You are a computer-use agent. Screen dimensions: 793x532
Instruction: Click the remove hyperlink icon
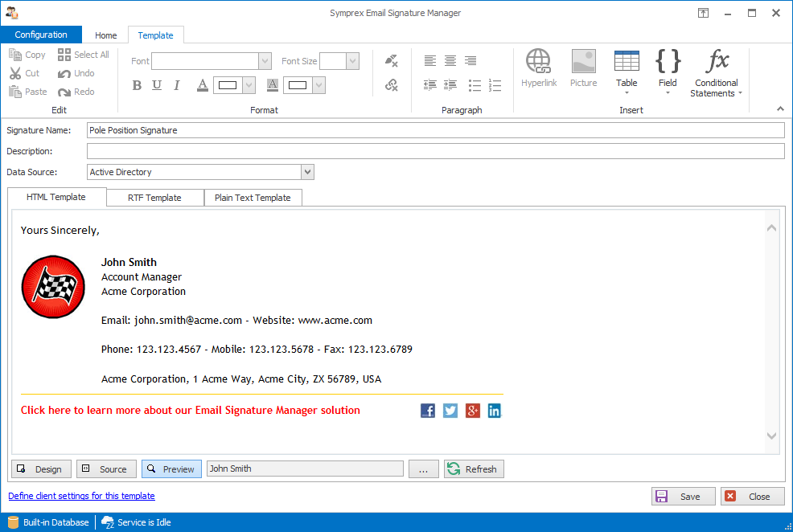click(392, 85)
